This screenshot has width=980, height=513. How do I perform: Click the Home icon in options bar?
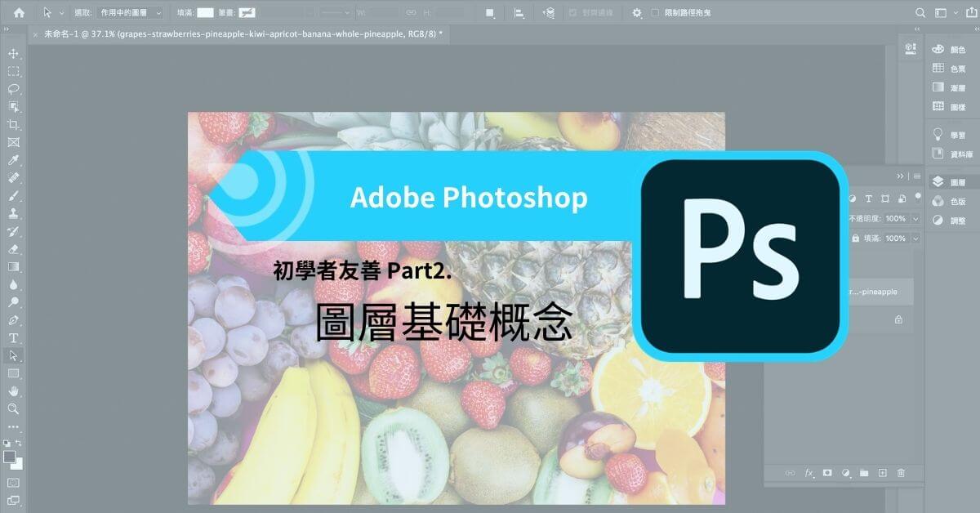pos(19,12)
